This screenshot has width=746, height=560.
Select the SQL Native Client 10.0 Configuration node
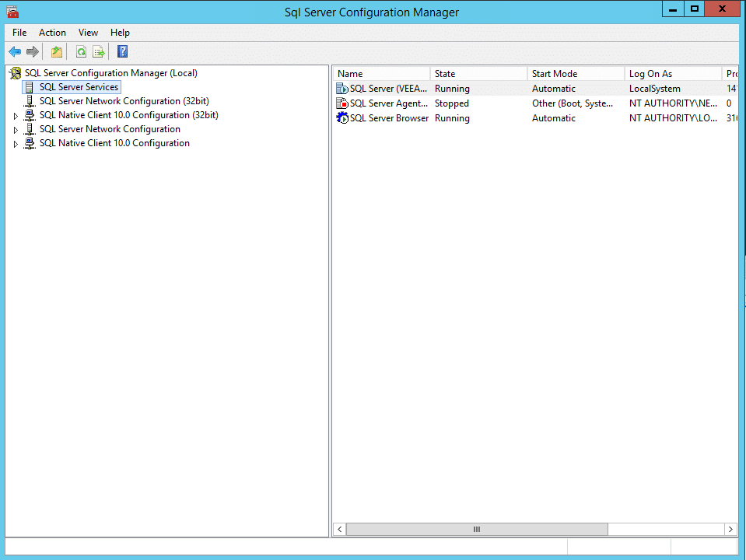(114, 143)
